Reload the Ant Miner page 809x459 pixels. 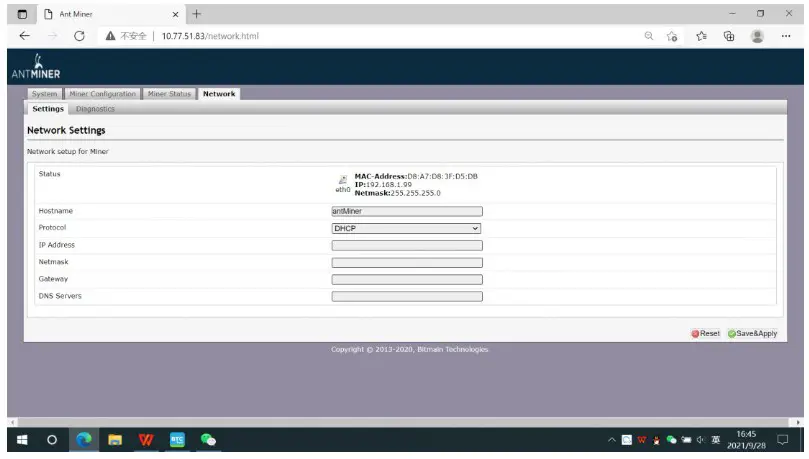tap(79, 36)
